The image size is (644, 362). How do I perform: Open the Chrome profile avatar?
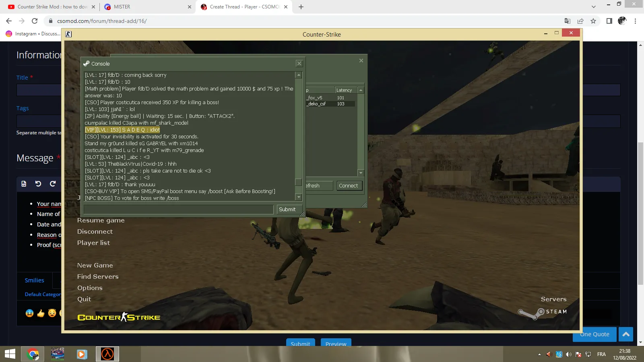coord(622,21)
